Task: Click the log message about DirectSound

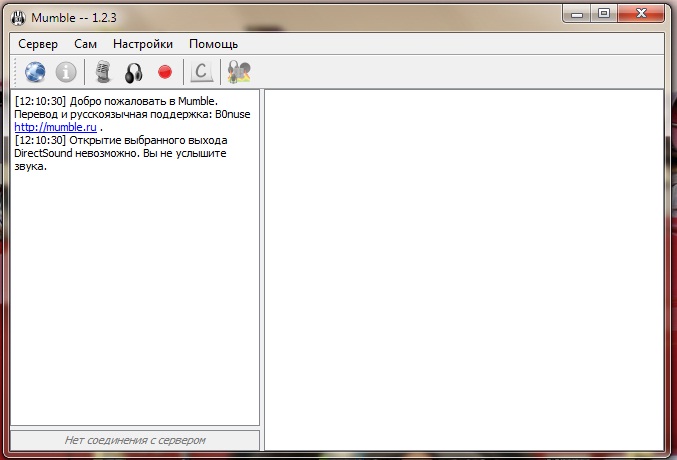Action: pyautogui.click(x=120, y=153)
